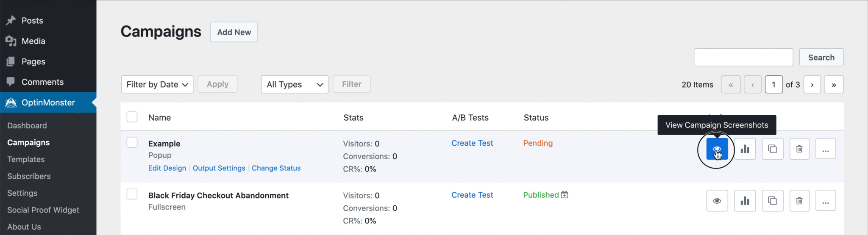Click Change Status for Example campaign
The image size is (868, 235).
276,168
